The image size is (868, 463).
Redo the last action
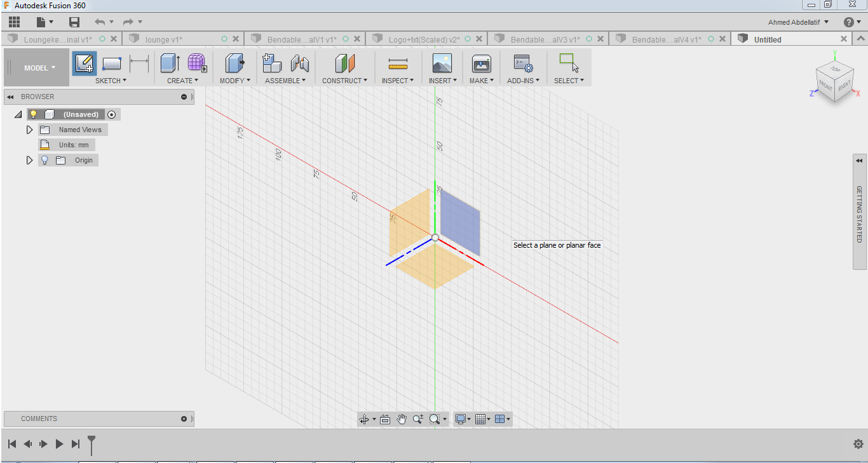128,22
